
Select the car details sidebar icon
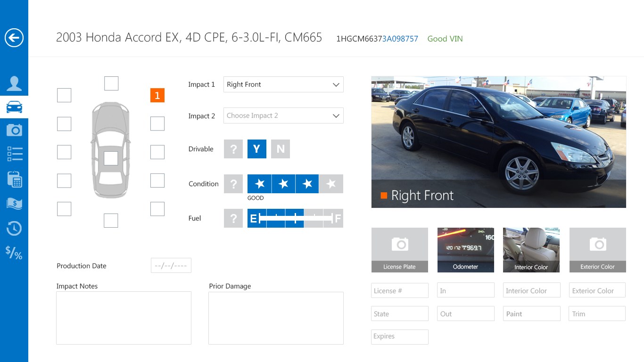pyautogui.click(x=14, y=107)
